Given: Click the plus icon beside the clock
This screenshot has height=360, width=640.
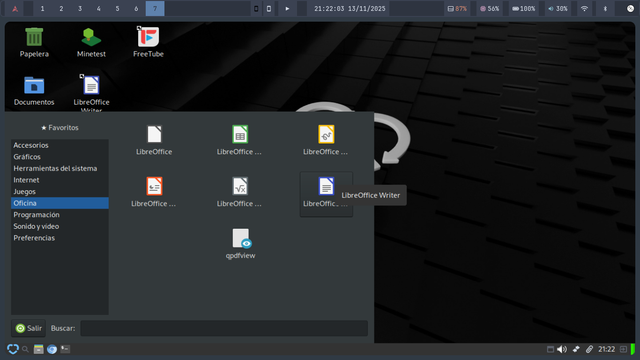Looking at the screenshot, I should [x=623, y=349].
